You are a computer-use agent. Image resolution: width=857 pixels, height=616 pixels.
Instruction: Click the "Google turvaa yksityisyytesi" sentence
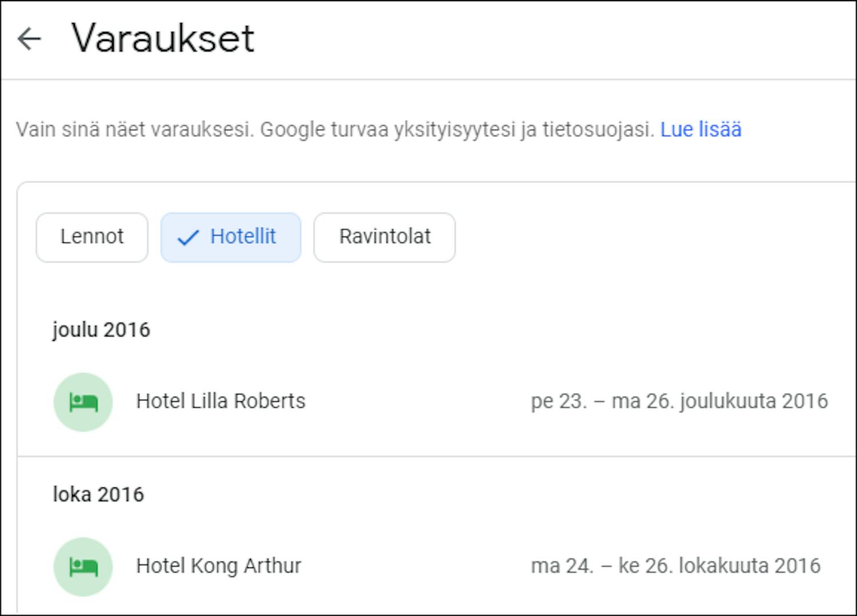pyautogui.click(x=457, y=130)
